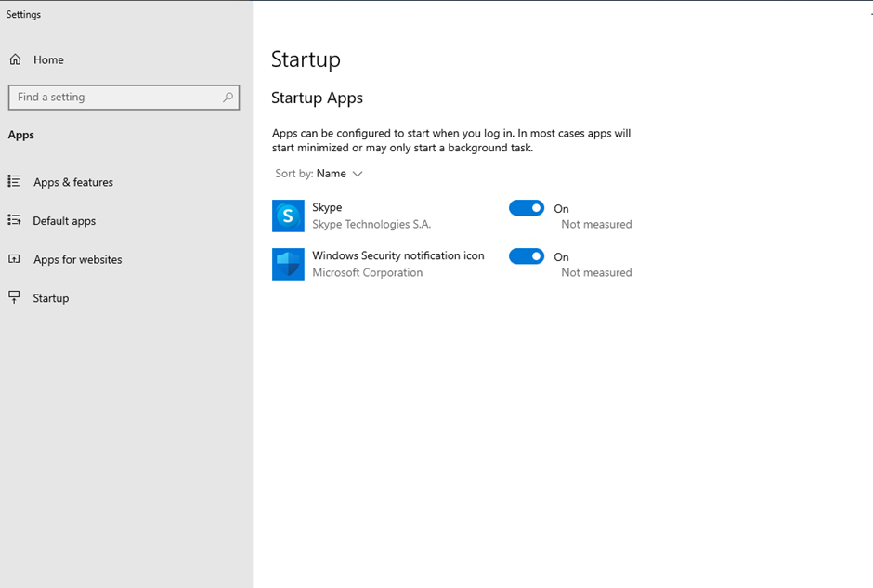Click the Home house icon

(x=15, y=59)
